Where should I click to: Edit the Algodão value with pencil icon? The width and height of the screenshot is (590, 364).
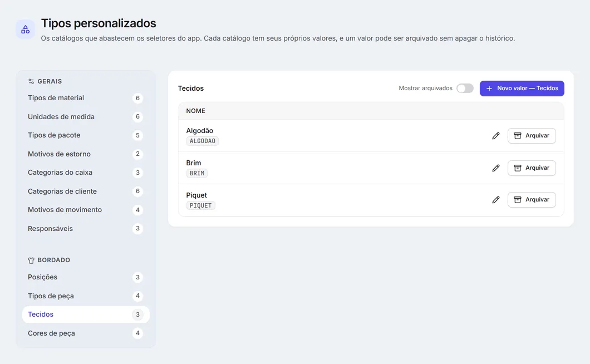496,135
